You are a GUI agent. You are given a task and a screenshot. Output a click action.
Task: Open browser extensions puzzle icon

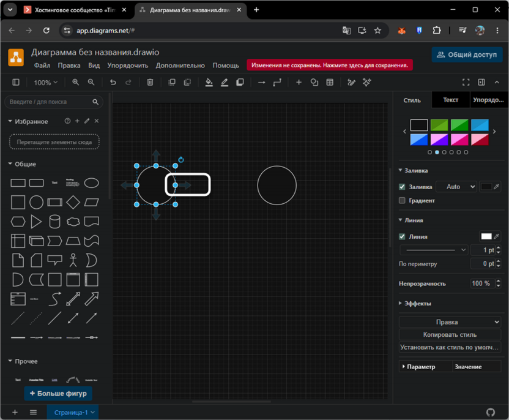click(x=437, y=31)
